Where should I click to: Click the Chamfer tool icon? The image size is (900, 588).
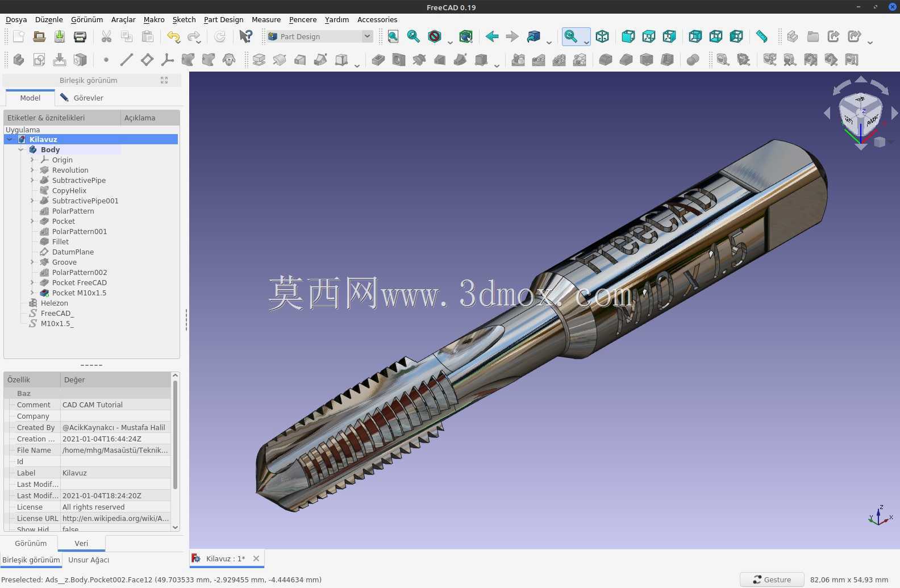626,60
